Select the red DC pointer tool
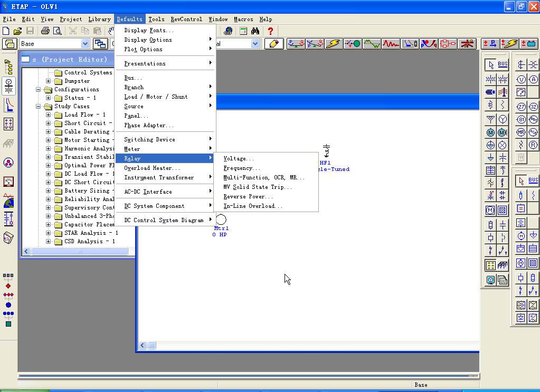540x392 pixels. pos(521,180)
